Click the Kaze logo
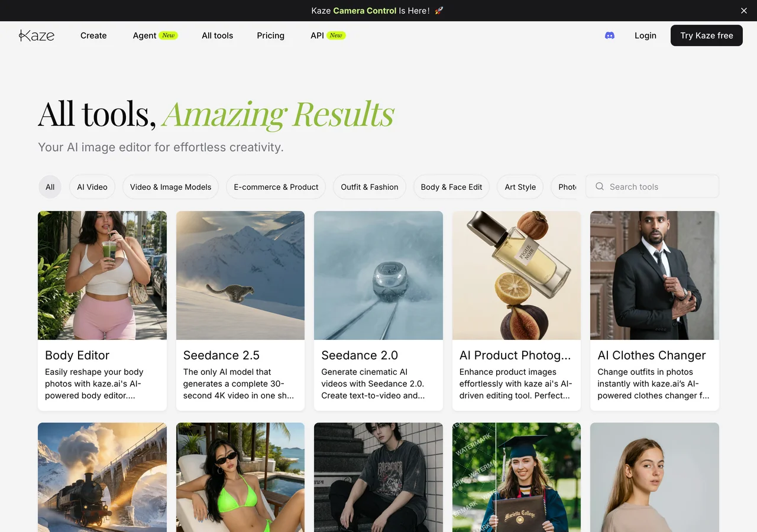The height and width of the screenshot is (532, 757). pyautogui.click(x=37, y=35)
